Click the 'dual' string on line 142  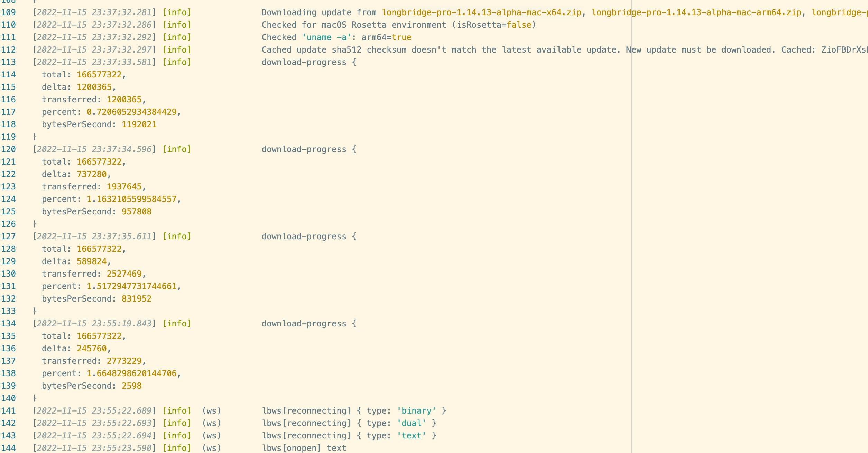coord(412,423)
